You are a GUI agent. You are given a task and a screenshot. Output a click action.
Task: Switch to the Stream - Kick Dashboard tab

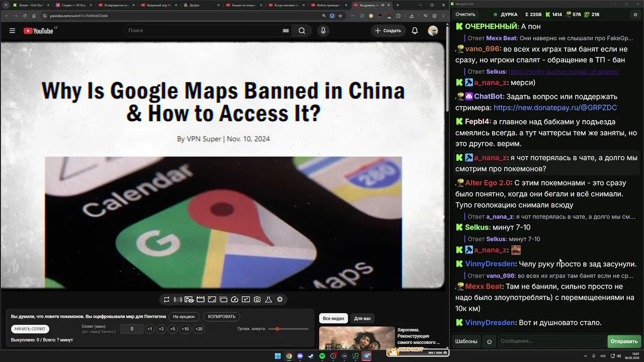(30, 5)
